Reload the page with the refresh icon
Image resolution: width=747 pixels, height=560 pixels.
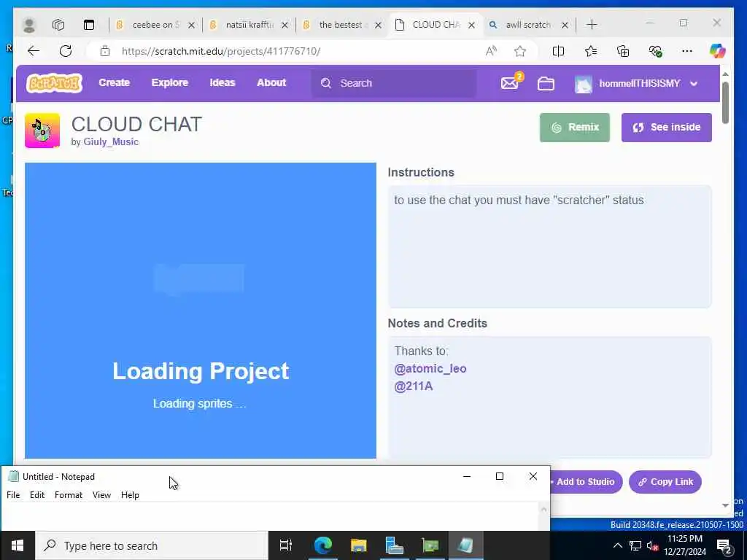pos(66,51)
